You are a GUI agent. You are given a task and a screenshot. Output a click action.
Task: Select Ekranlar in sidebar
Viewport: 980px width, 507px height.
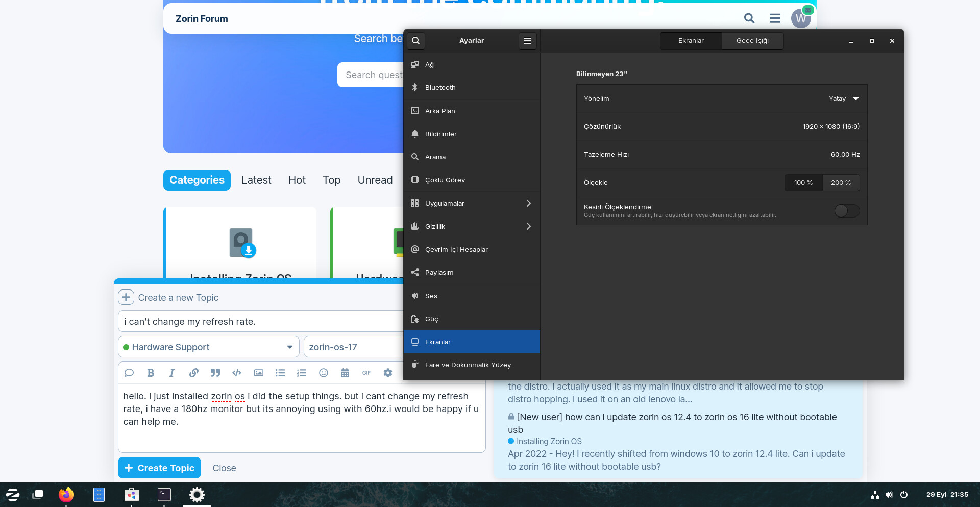(472, 342)
